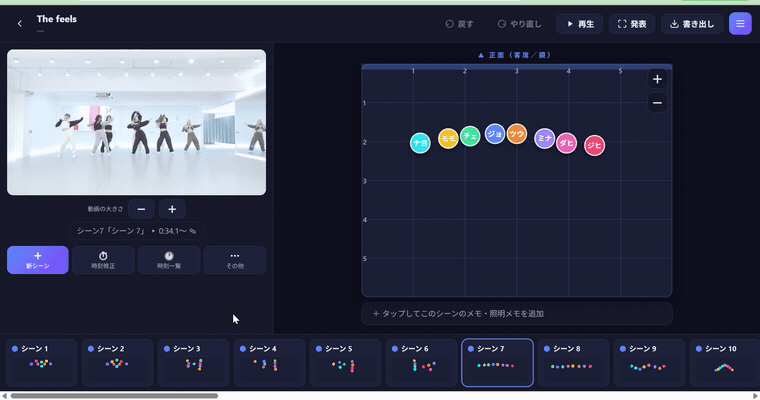Select the active シーン 7 thumbnail

click(x=497, y=363)
